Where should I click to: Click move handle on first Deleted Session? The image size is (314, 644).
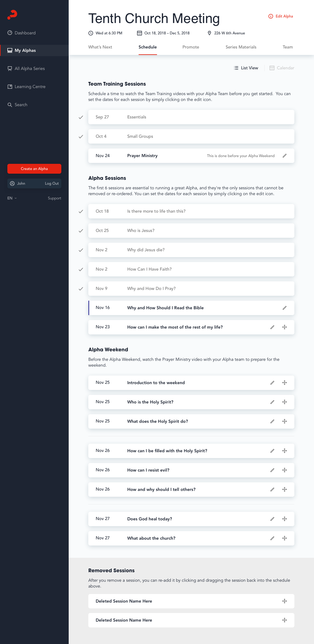(x=285, y=601)
